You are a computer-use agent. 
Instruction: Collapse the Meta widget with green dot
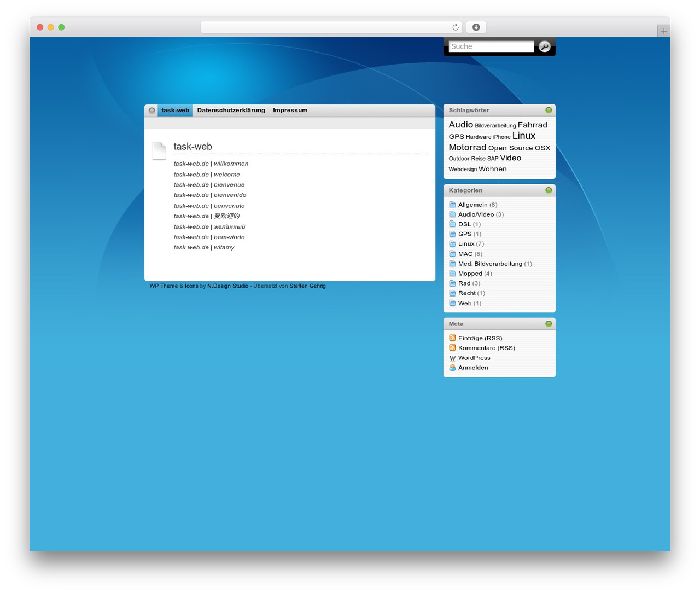coord(549,324)
